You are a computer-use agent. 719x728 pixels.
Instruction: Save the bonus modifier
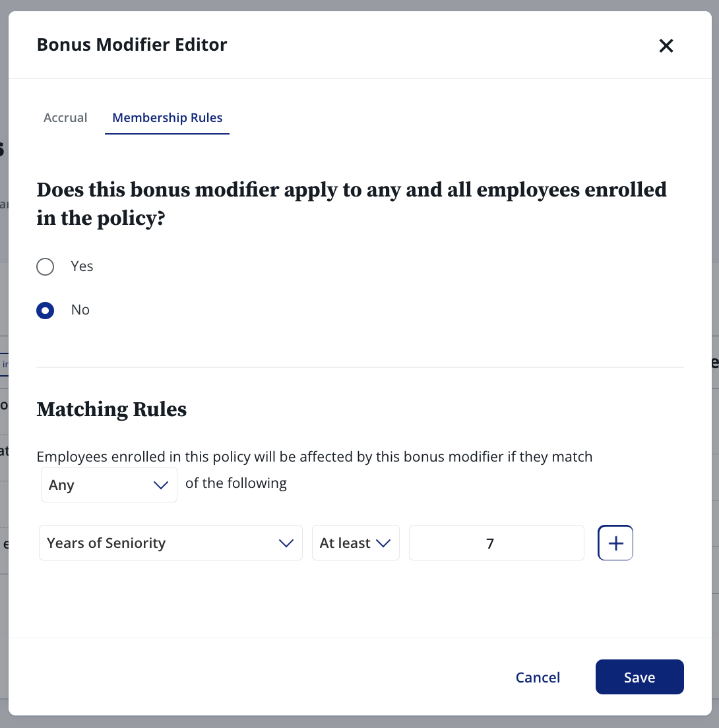point(640,677)
